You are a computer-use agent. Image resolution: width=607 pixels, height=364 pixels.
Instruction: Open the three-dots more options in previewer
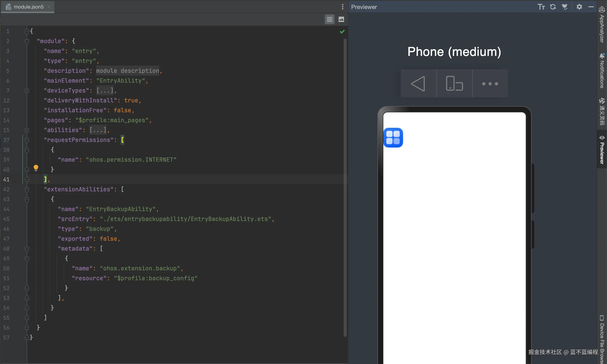(490, 84)
